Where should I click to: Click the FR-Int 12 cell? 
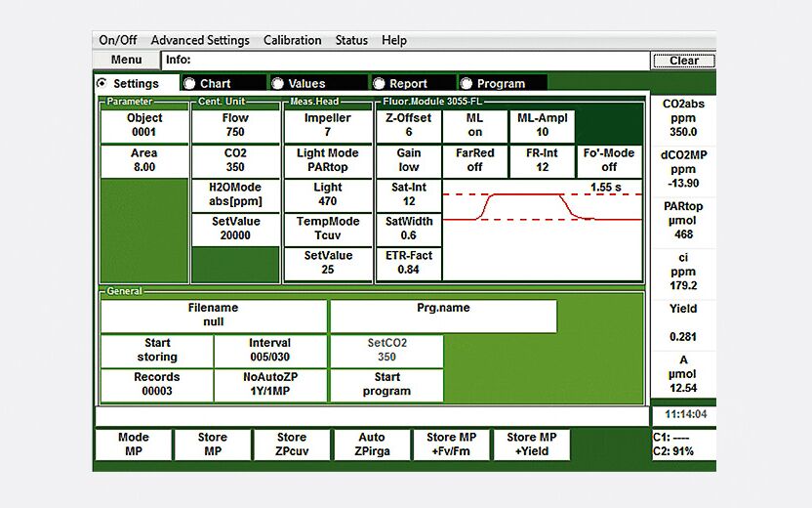click(x=543, y=160)
